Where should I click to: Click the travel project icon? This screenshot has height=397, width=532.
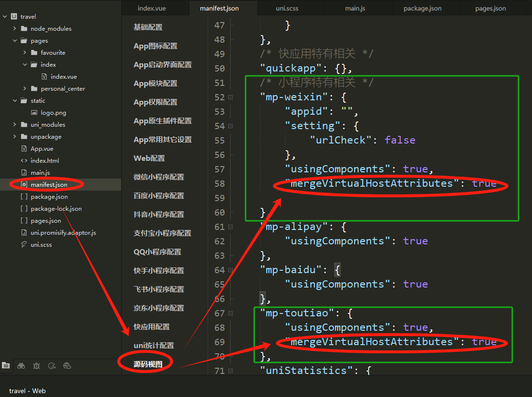[14, 17]
